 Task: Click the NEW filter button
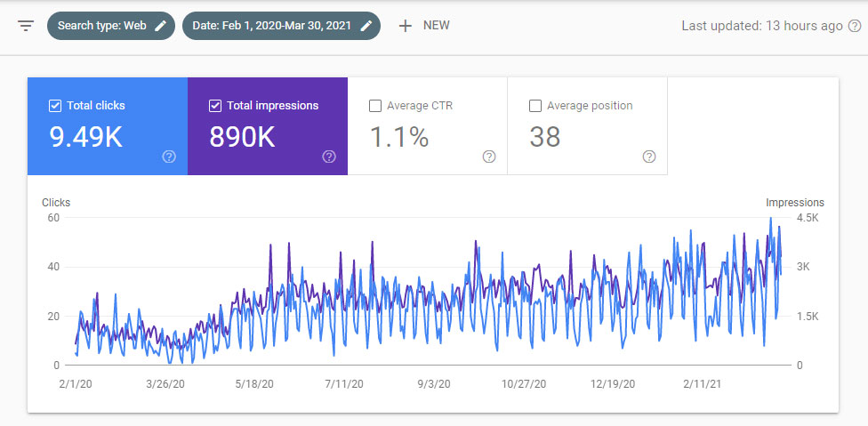tap(436, 26)
